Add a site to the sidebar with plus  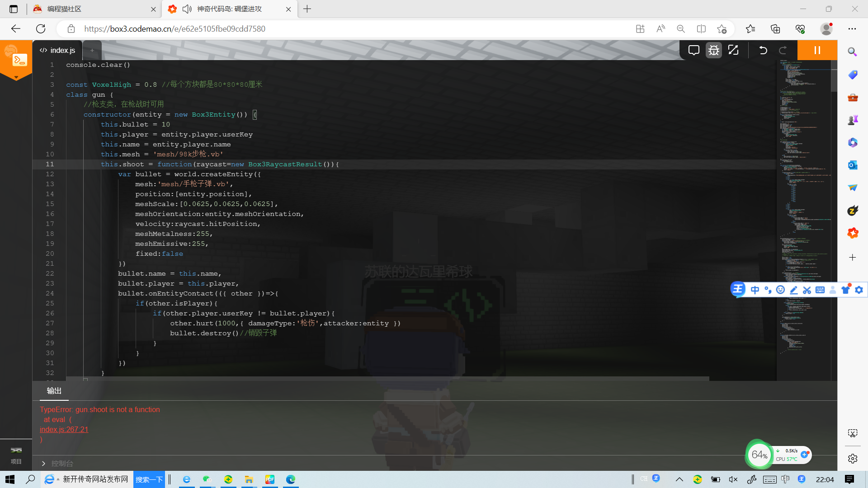tap(853, 258)
